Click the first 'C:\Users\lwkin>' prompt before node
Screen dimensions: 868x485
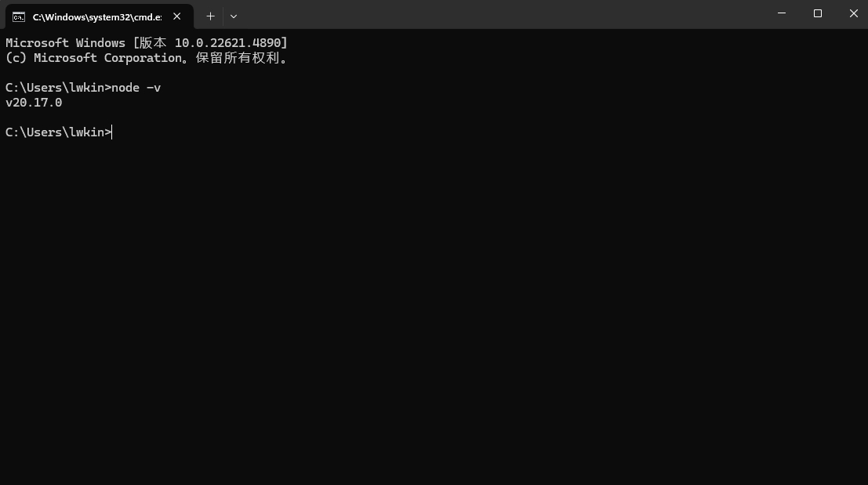(58, 88)
